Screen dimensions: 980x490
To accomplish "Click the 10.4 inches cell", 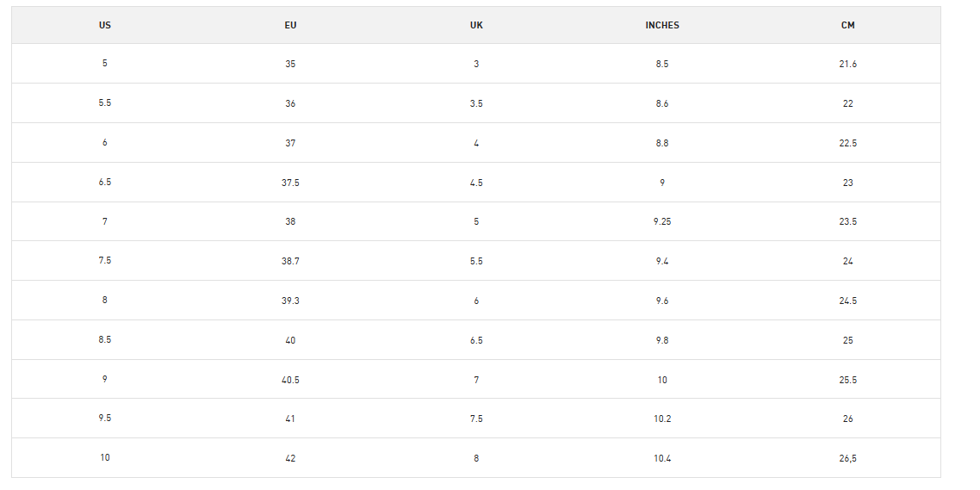I will click(x=662, y=458).
